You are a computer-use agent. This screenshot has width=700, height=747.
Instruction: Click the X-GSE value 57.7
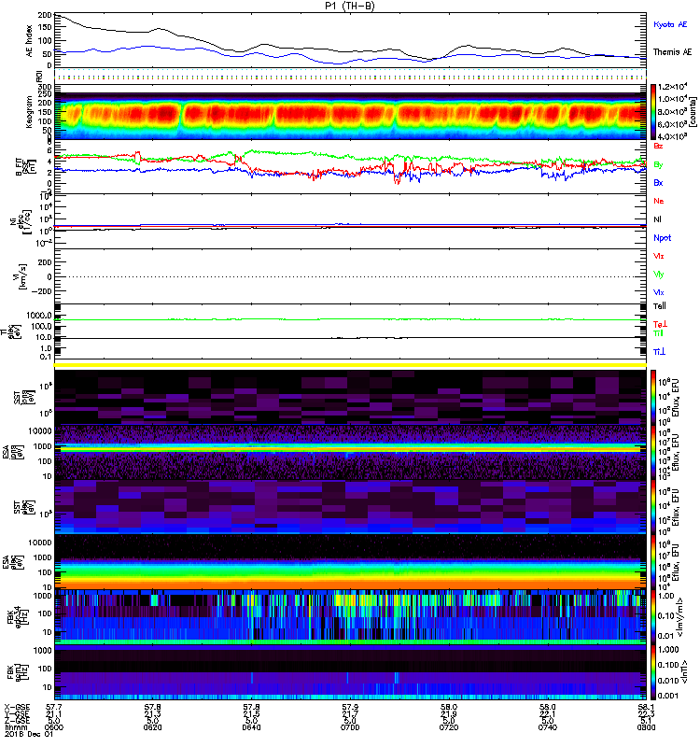pyautogui.click(x=54, y=707)
